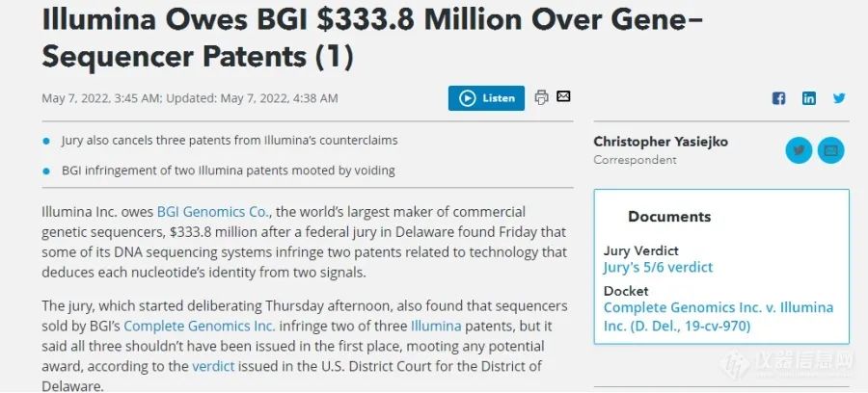
Task: Click the Listen audio button
Action: click(x=486, y=98)
